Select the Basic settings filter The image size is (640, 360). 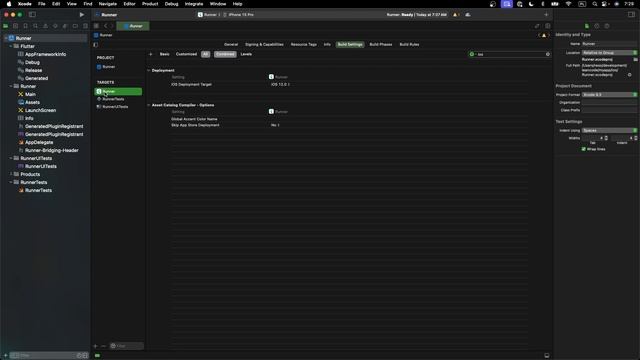click(164, 54)
